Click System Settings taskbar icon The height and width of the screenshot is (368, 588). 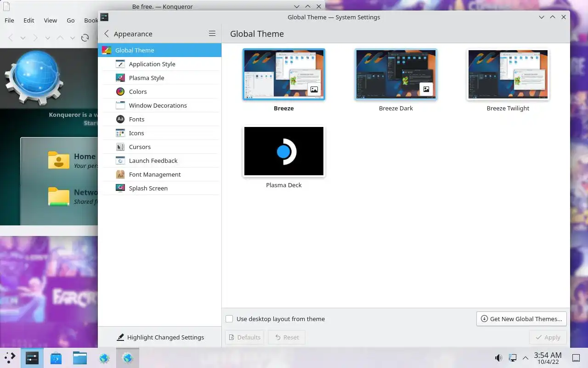coord(32,358)
